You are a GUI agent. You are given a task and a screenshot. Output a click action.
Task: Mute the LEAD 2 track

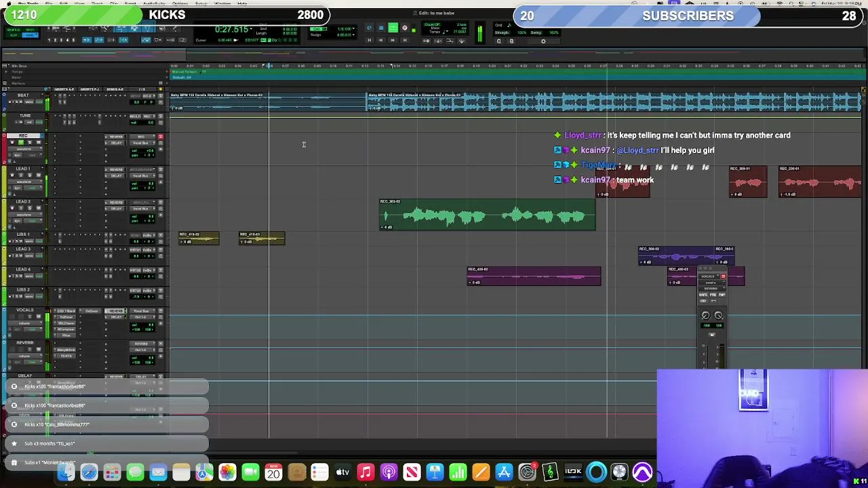[x=39, y=208]
